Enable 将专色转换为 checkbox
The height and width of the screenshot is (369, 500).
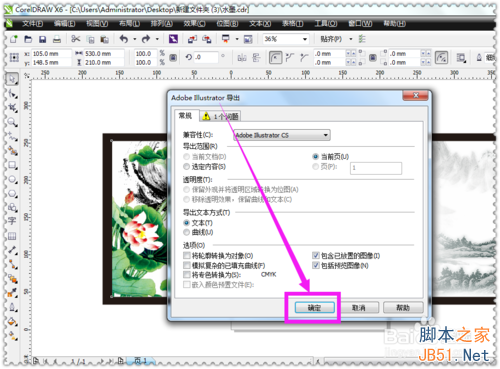coord(187,275)
